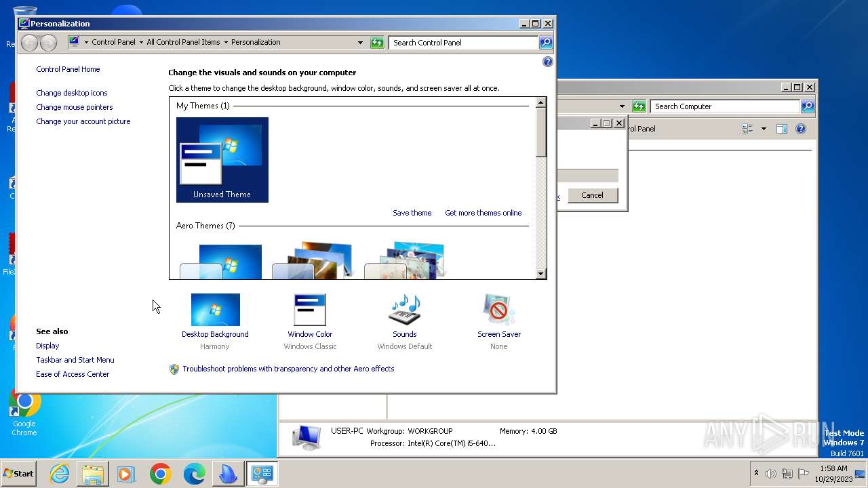Open Taskbar and Start Menu link
Screen dimensions: 868x488
click(75, 360)
